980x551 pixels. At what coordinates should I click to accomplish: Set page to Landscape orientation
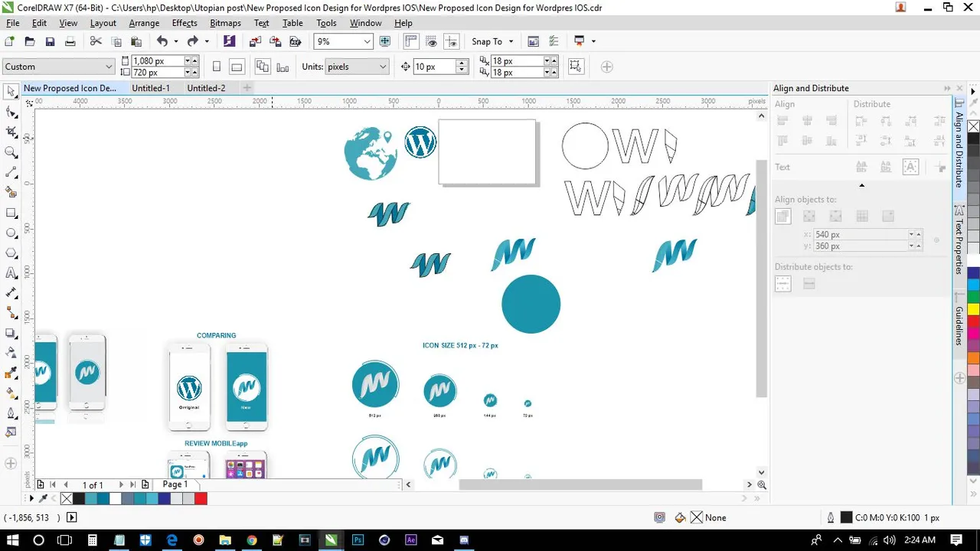click(x=237, y=67)
